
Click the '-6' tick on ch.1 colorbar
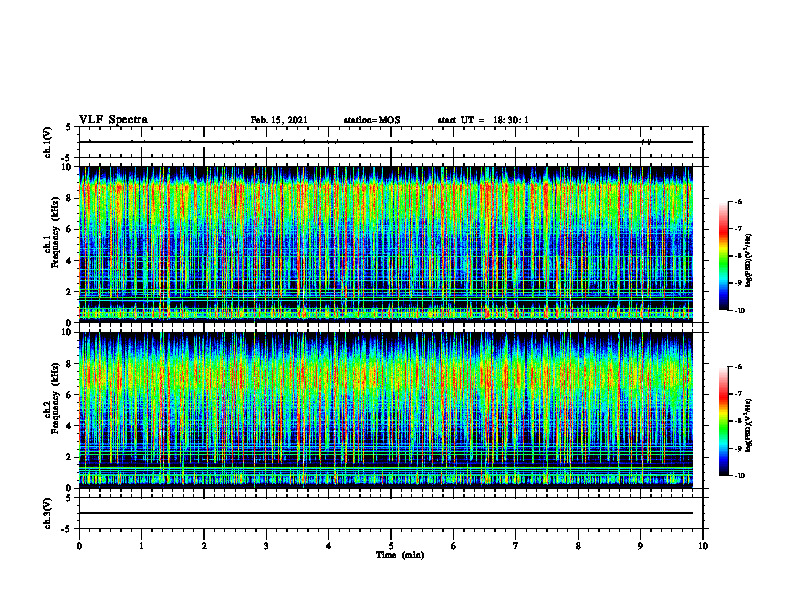coord(738,202)
